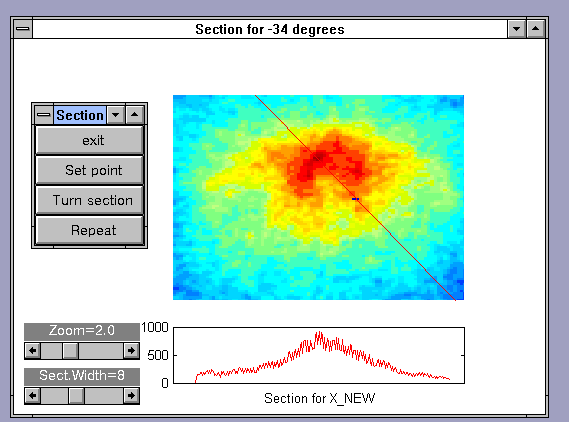Click the dark red hotspot center in heatmap
This screenshot has height=422, width=569.
tap(318, 157)
